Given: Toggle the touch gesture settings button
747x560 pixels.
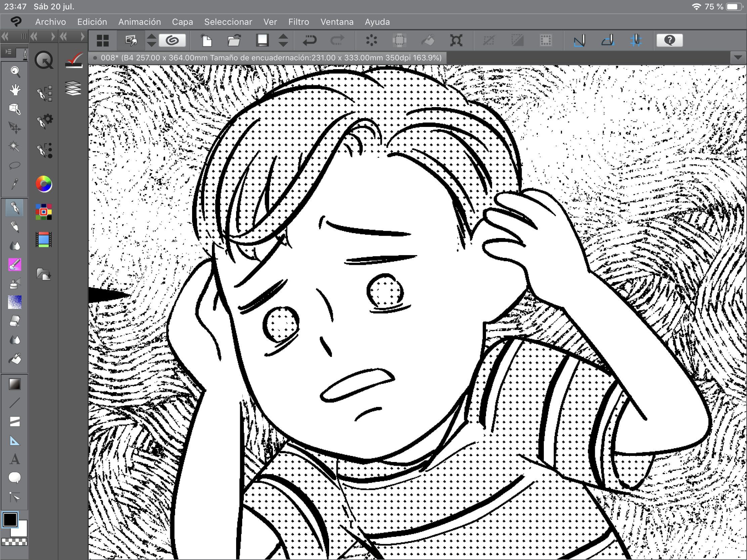Looking at the screenshot, I should tap(131, 41).
